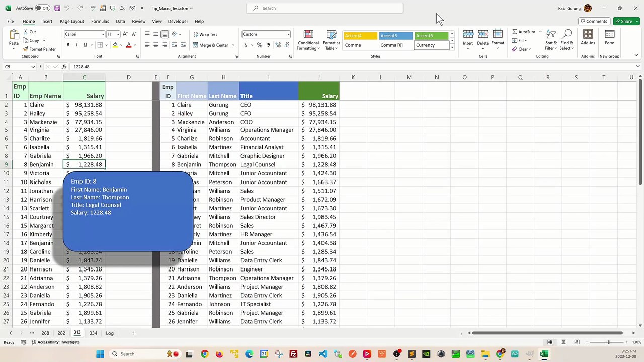The image size is (644, 362).
Task: Open Microsoft Edge from the taskbar
Action: point(249,354)
